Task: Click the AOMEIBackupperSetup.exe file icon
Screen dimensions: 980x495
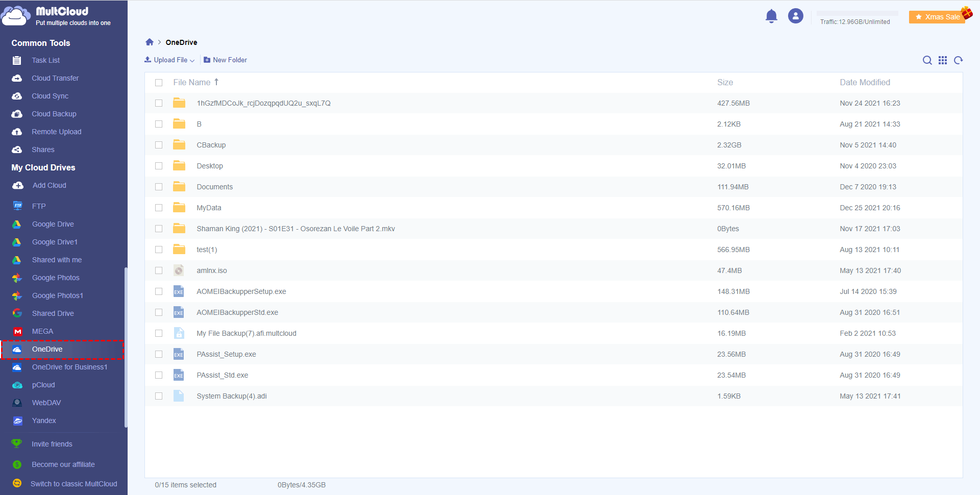Action: pos(179,291)
